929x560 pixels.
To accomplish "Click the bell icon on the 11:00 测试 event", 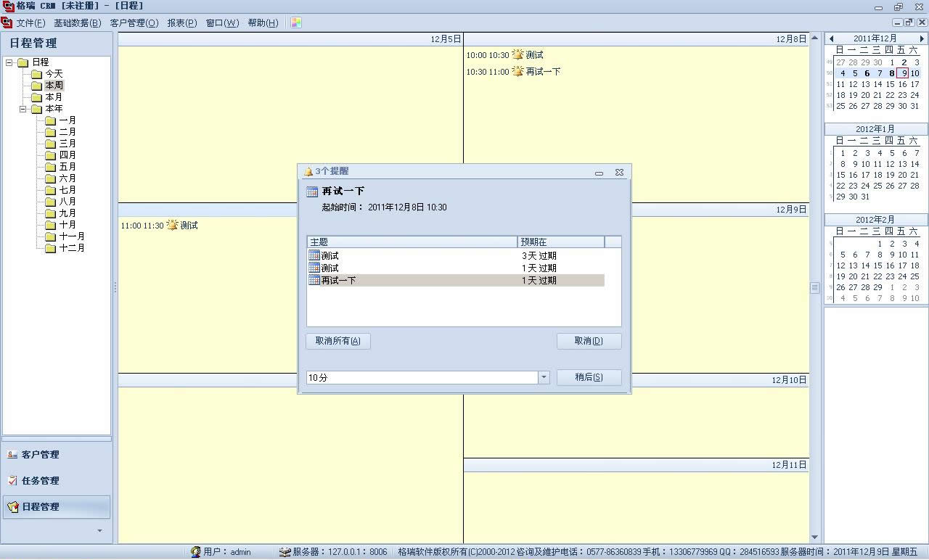I will (172, 225).
